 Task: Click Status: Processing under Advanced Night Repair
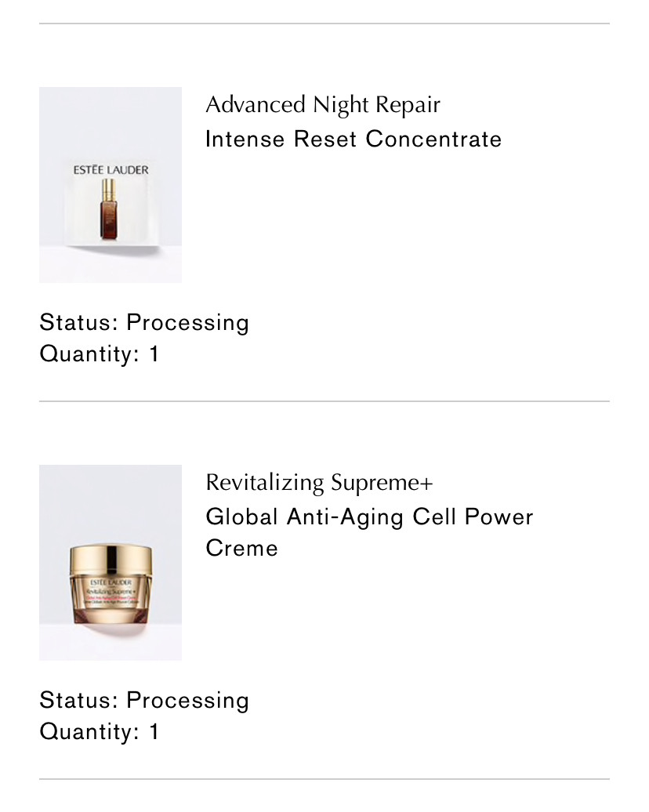[144, 323]
